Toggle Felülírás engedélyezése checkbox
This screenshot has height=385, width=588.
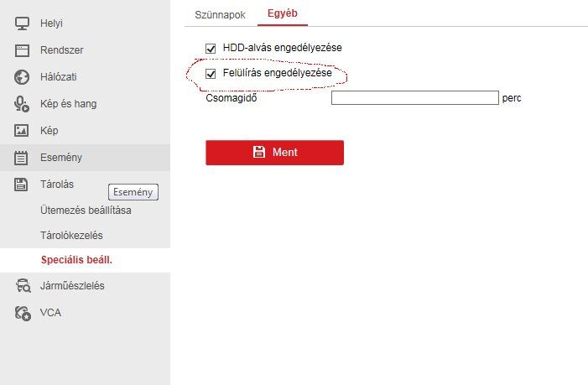[x=211, y=74]
